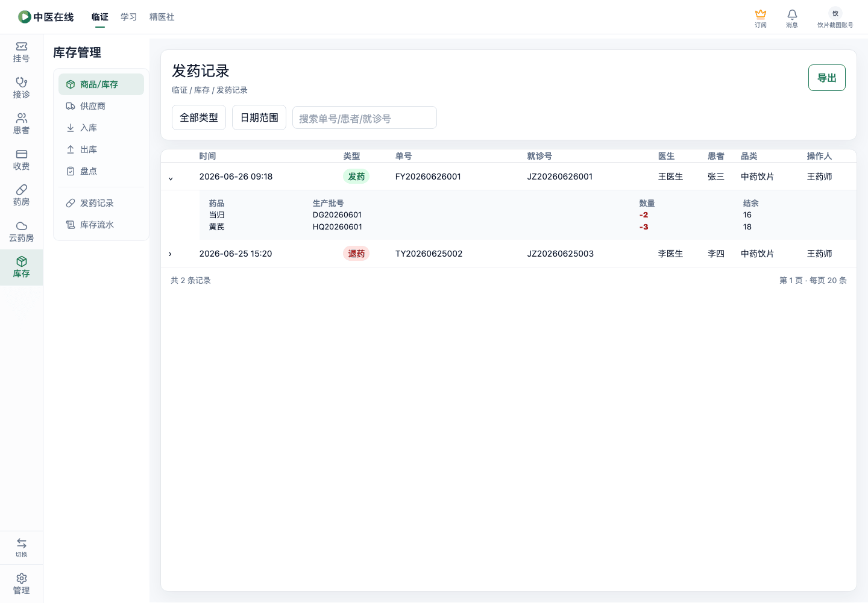
Task: Open the 药房 pharmacy section
Action: 21,196
